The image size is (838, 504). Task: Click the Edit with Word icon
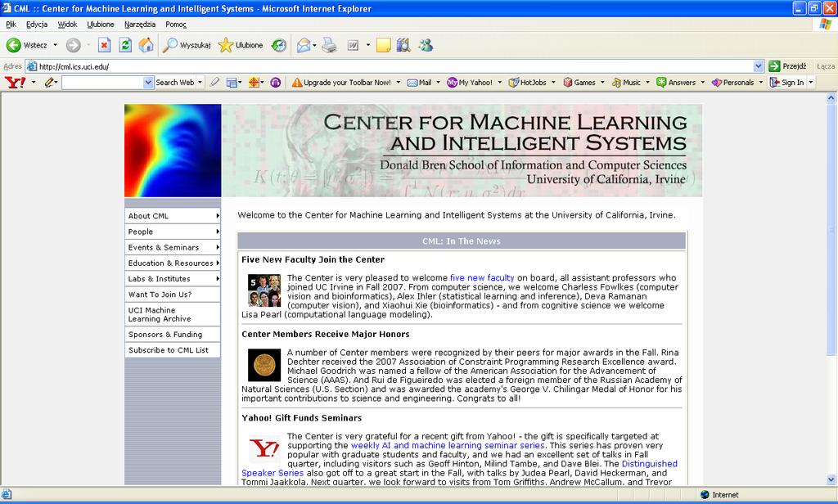[354, 46]
